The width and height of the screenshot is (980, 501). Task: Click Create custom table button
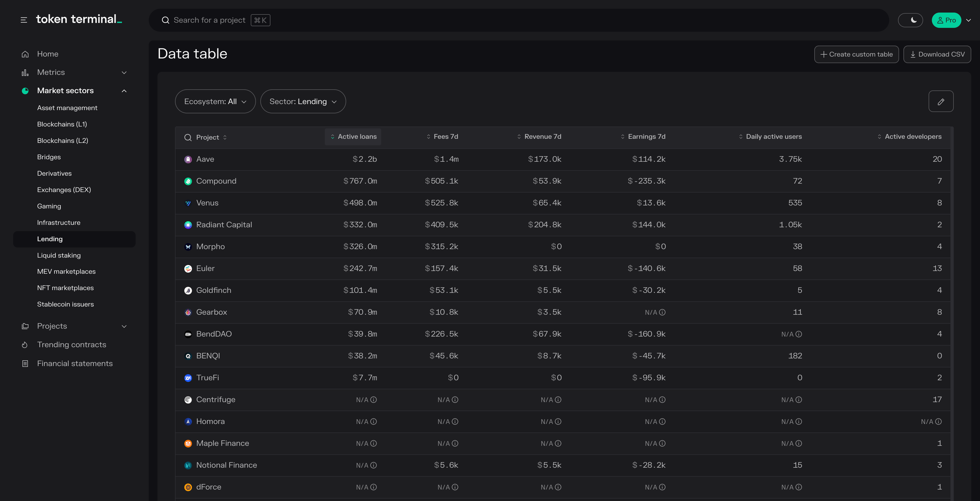click(856, 54)
